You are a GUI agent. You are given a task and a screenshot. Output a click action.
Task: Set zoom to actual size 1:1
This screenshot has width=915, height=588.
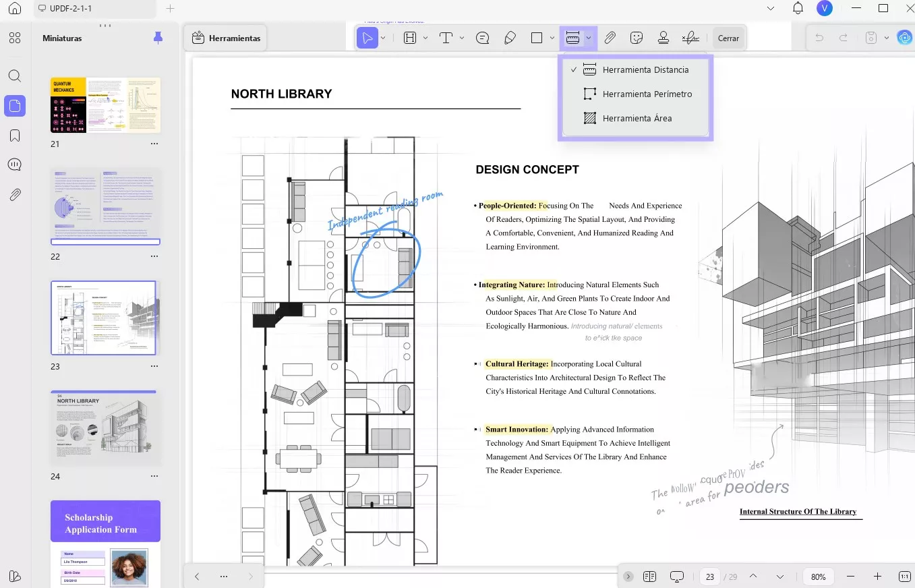905,577
